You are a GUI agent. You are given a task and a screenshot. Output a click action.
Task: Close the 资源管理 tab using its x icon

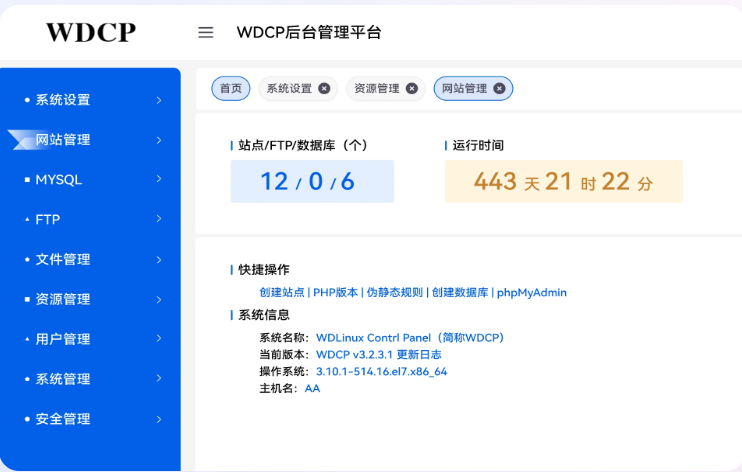[x=411, y=88]
